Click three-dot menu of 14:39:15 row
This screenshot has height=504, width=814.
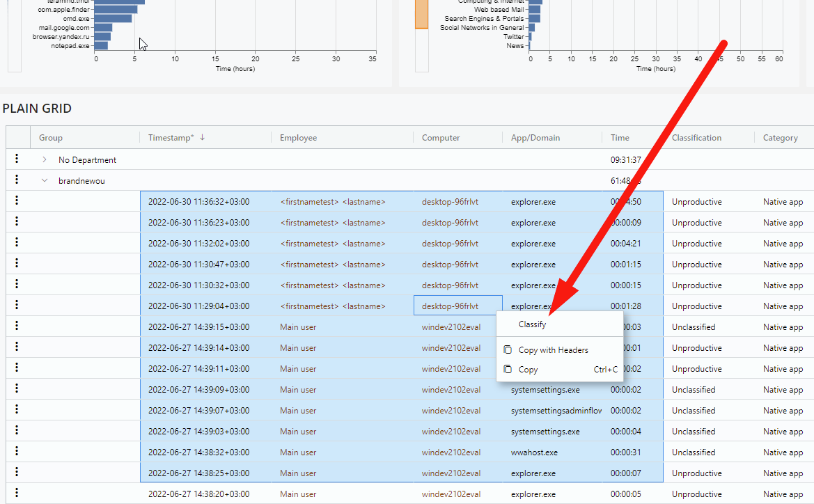[x=17, y=326]
